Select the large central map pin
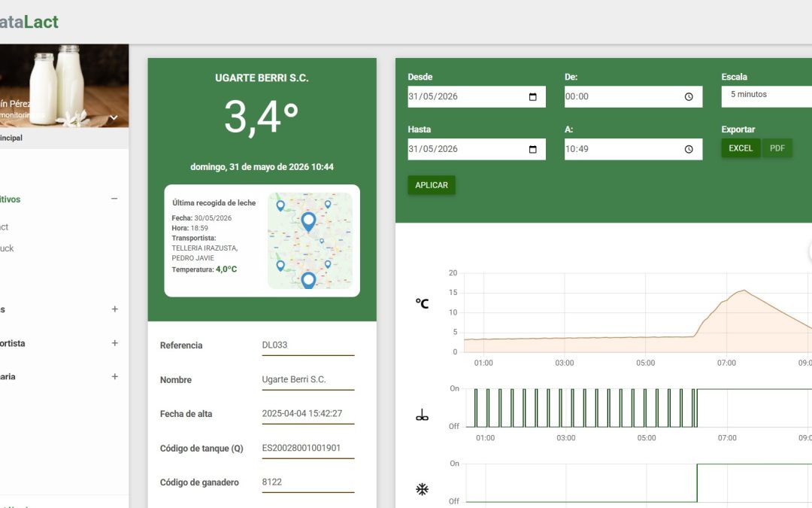Viewport: 812px width, 508px height. click(x=309, y=221)
